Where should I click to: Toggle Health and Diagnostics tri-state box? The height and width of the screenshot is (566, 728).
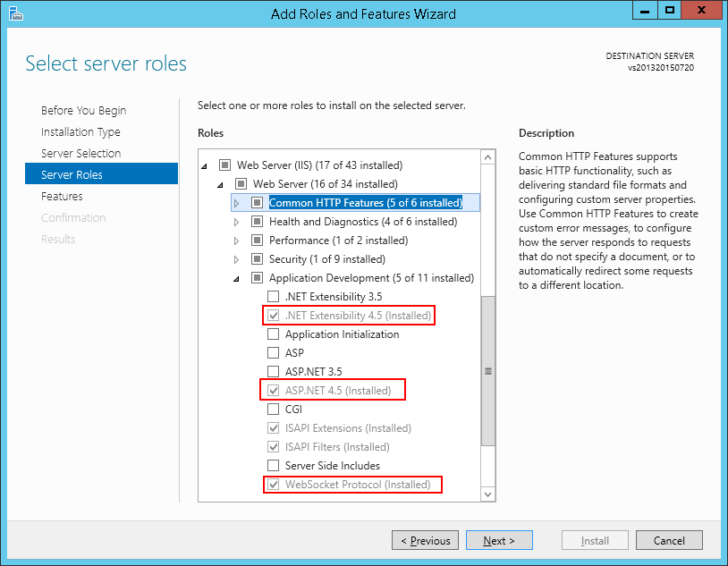(257, 222)
